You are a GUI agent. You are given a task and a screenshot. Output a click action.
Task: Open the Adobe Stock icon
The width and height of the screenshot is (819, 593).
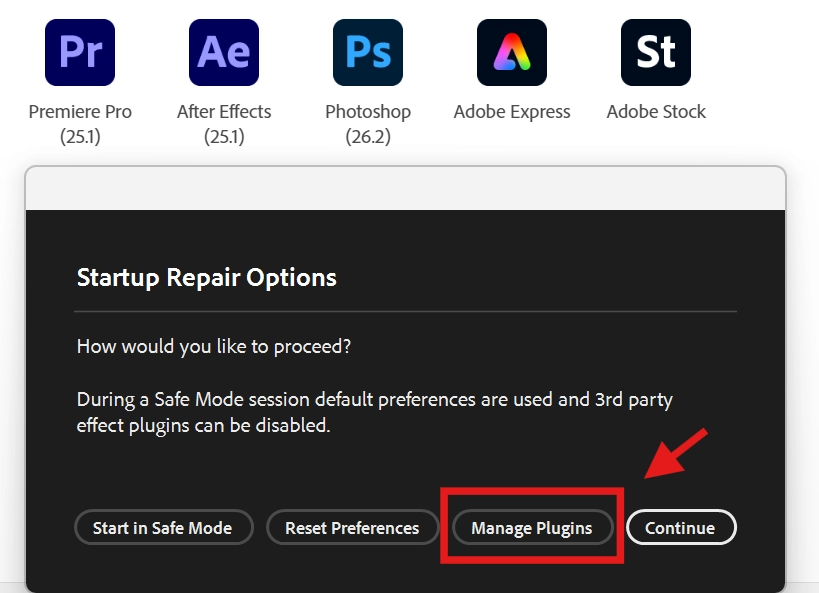pos(656,52)
